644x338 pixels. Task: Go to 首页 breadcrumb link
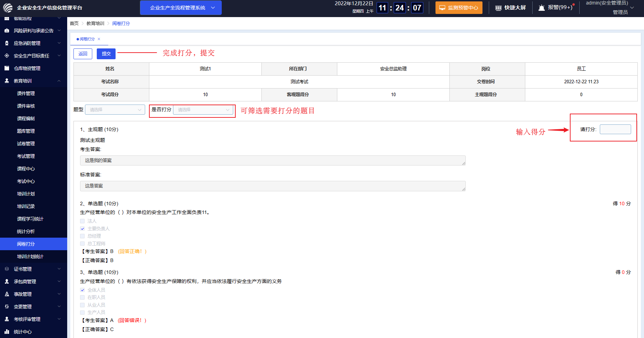pos(74,23)
